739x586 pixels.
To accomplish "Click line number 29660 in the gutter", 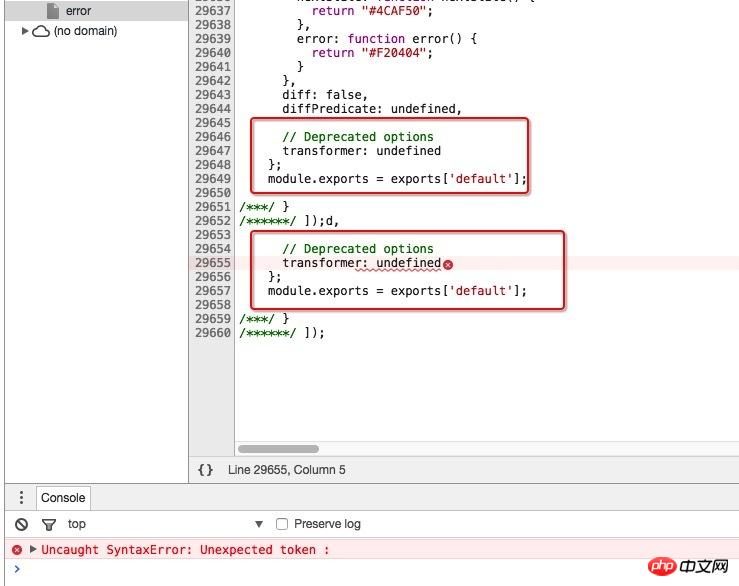I will click(213, 333).
